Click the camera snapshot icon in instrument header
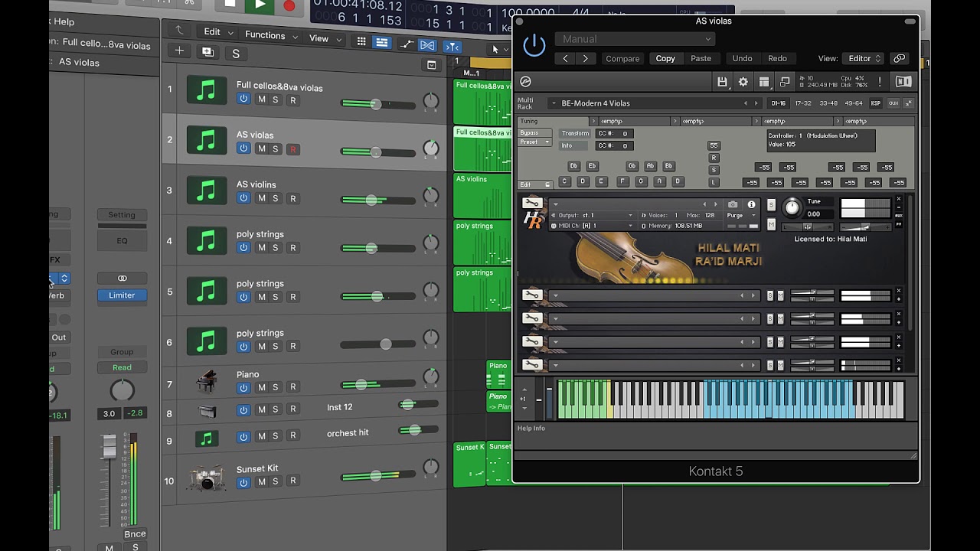 pyautogui.click(x=733, y=204)
